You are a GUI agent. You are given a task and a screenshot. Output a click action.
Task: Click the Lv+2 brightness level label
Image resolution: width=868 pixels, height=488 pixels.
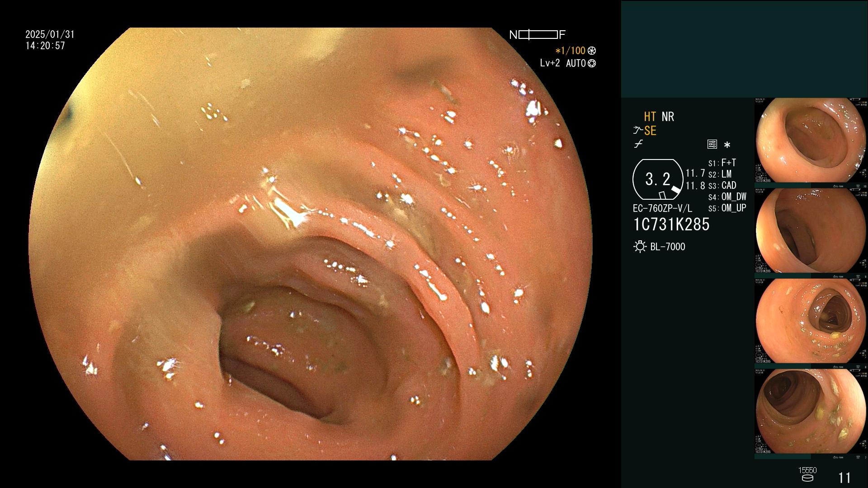pyautogui.click(x=550, y=63)
